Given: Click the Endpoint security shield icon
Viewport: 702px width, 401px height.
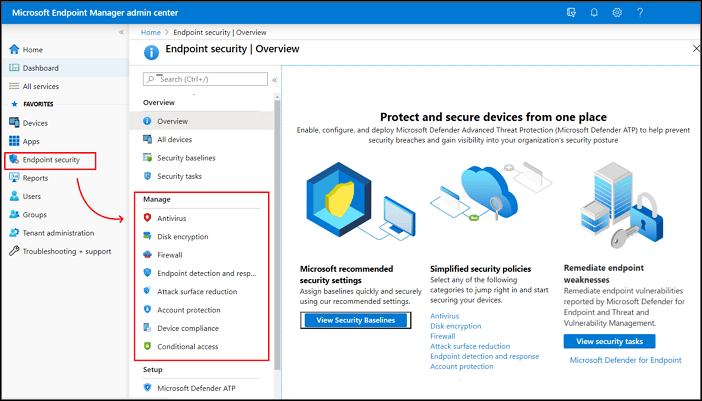Looking at the screenshot, I should 14,159.
